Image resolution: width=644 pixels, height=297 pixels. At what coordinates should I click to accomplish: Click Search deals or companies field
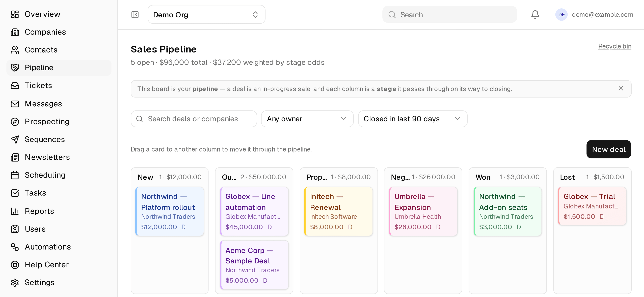point(194,119)
